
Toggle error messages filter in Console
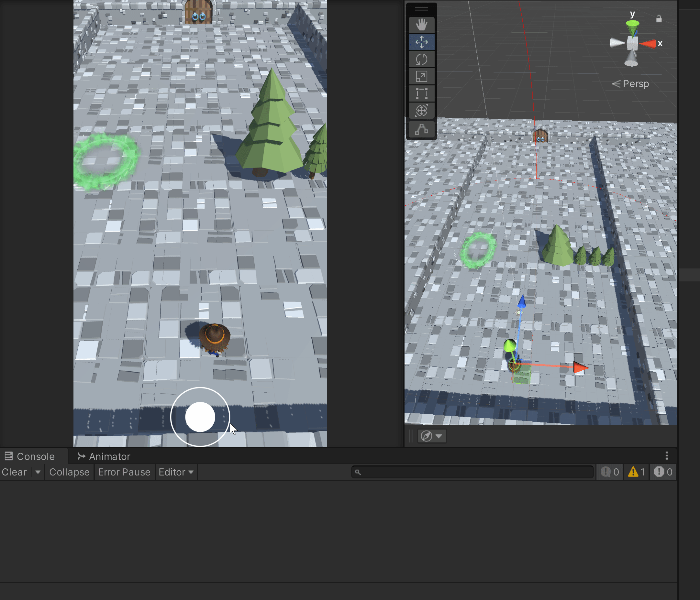[663, 472]
